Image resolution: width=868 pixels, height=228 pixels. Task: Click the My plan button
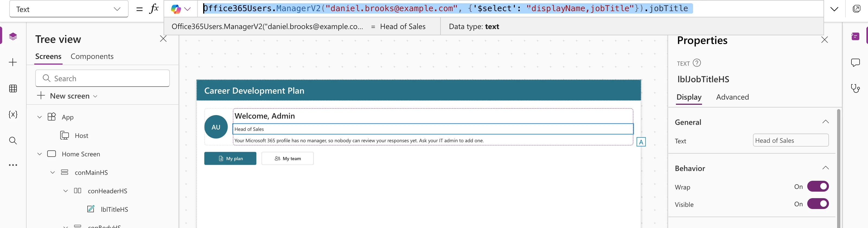tap(230, 159)
